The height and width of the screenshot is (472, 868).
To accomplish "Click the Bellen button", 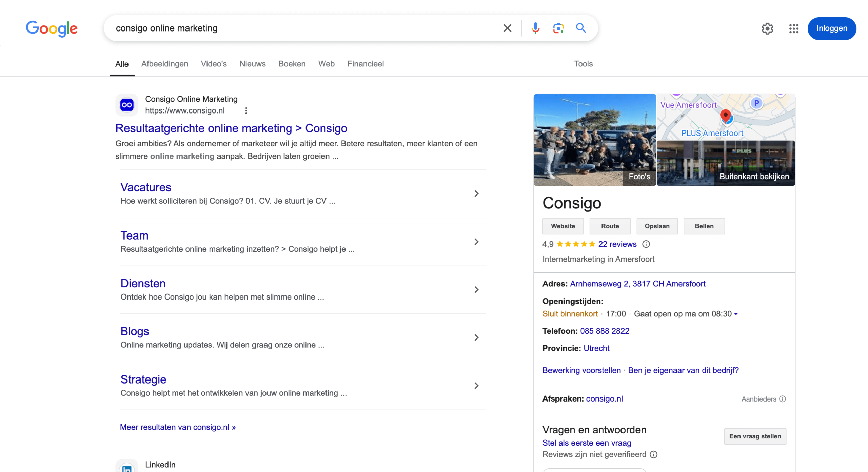I will point(704,226).
